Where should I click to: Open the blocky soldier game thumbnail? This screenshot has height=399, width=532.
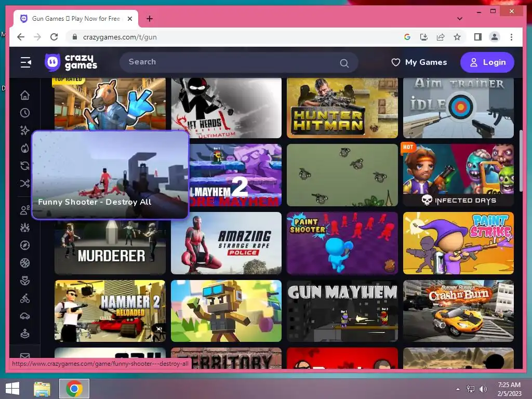(227, 311)
